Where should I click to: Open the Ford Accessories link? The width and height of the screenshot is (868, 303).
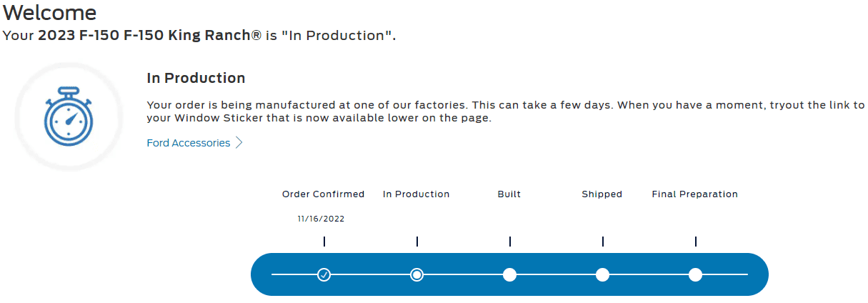(189, 143)
